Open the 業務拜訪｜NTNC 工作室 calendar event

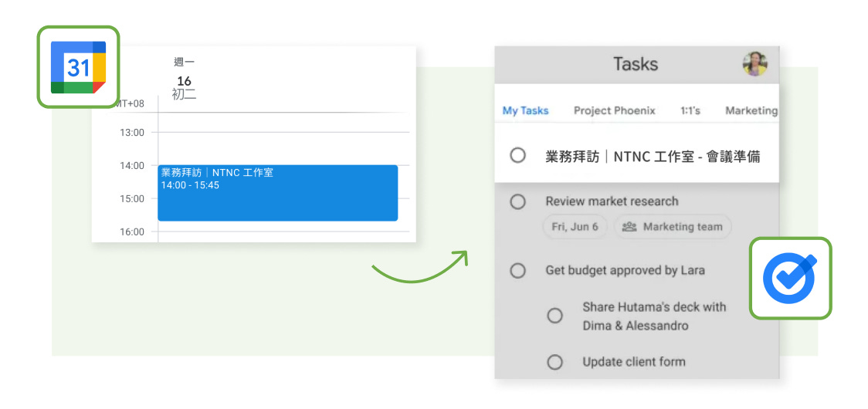coord(278,193)
